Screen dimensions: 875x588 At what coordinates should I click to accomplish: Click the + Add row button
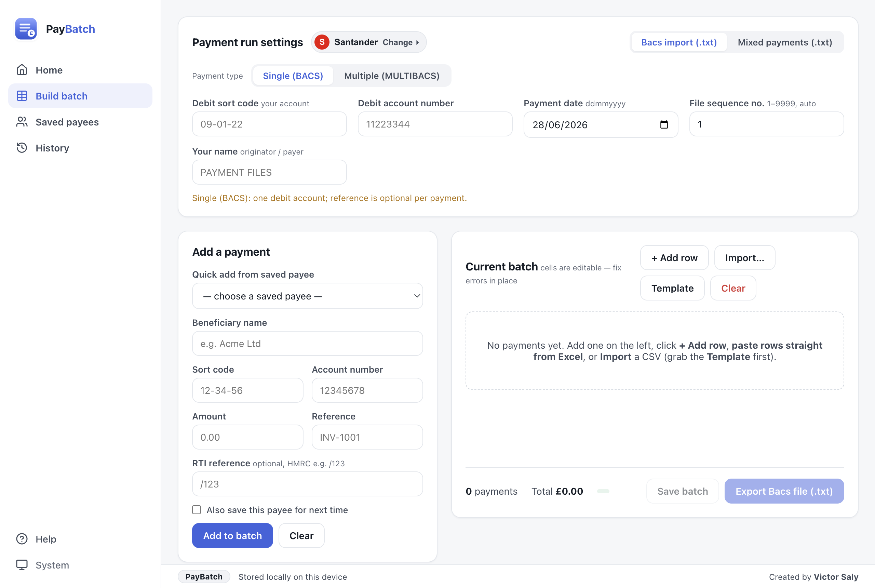(674, 258)
